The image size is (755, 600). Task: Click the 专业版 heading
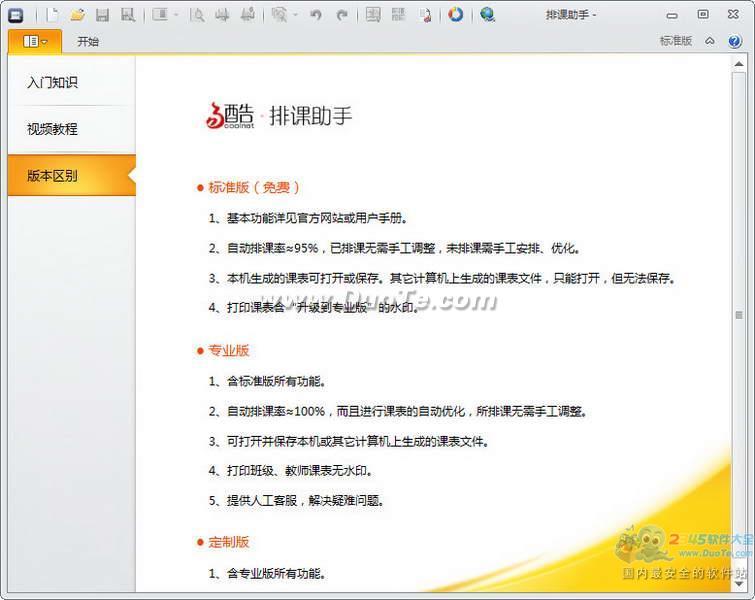pos(228,351)
